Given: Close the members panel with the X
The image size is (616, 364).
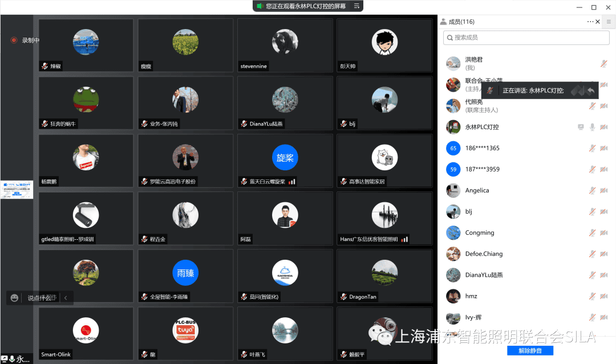Looking at the screenshot, I should tap(598, 22).
